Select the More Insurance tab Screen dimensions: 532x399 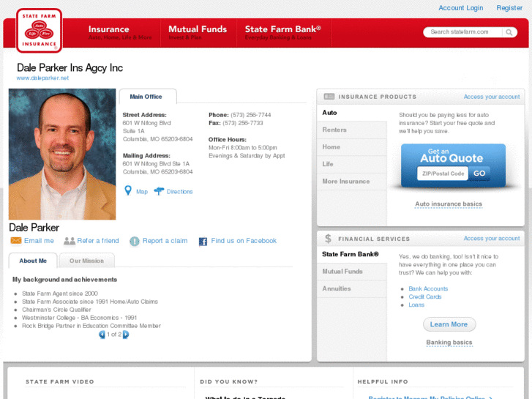click(352, 182)
